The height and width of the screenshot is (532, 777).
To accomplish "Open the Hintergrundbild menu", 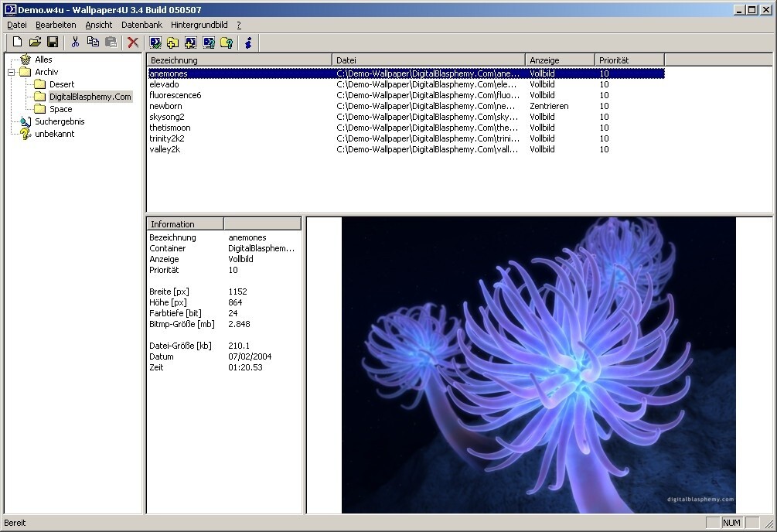I will pyautogui.click(x=199, y=25).
